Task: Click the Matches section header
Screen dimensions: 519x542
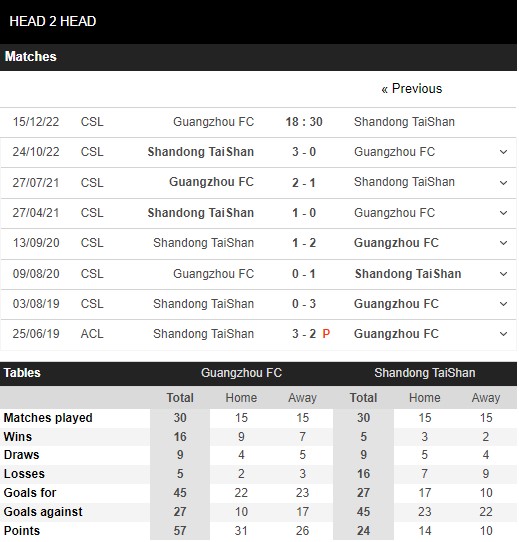Action: tap(30, 57)
